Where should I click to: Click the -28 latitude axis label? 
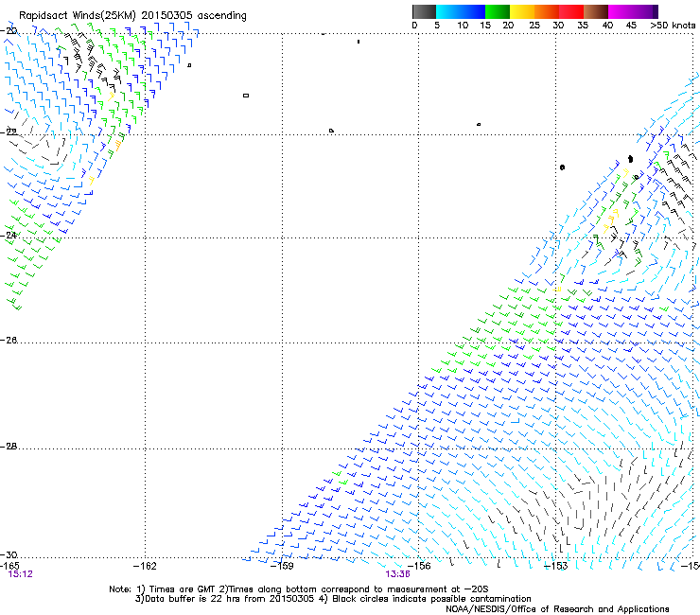9,447
